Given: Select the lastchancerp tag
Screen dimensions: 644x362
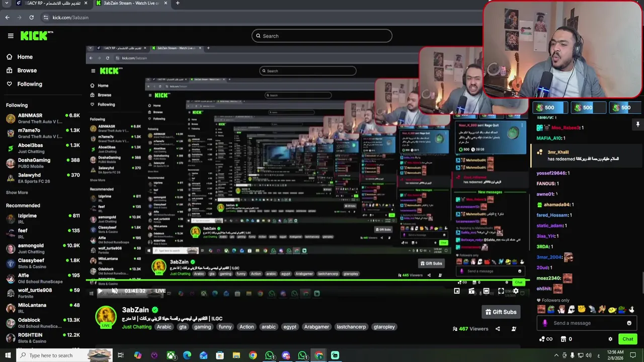Looking at the screenshot, I should [x=351, y=327].
